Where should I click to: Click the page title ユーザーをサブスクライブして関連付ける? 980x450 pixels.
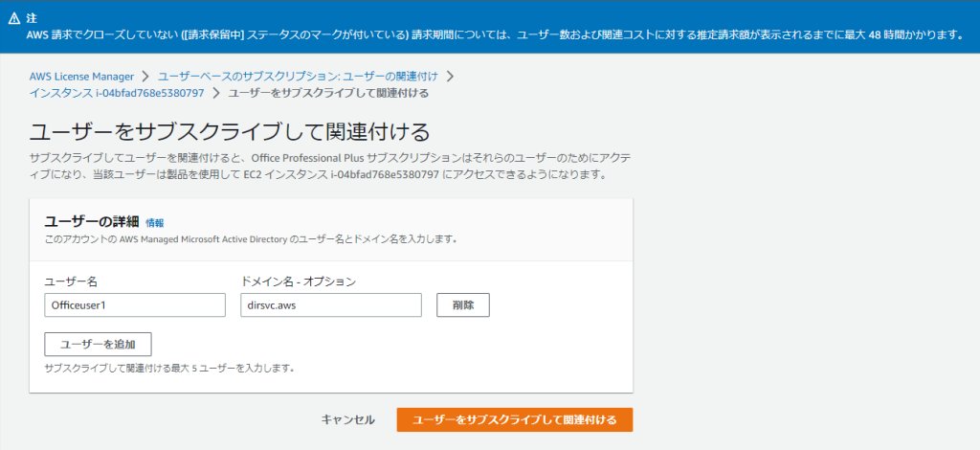[x=230, y=132]
